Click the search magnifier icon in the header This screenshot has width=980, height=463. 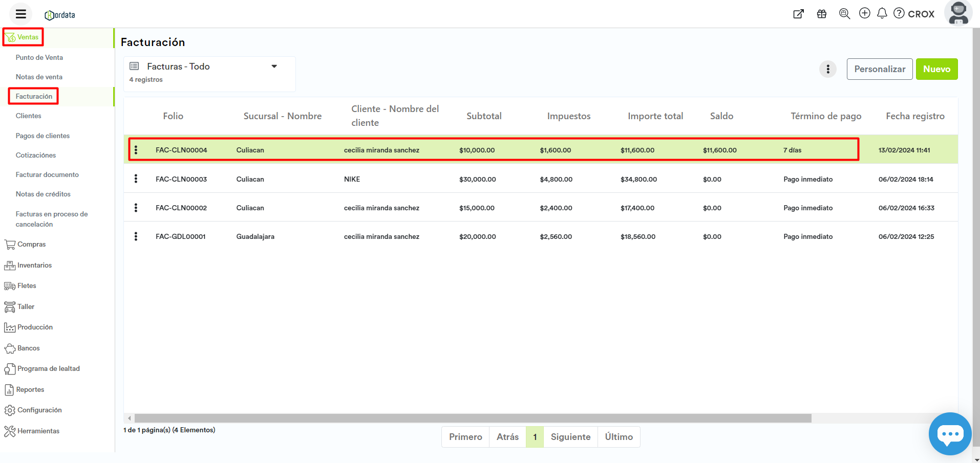point(844,14)
